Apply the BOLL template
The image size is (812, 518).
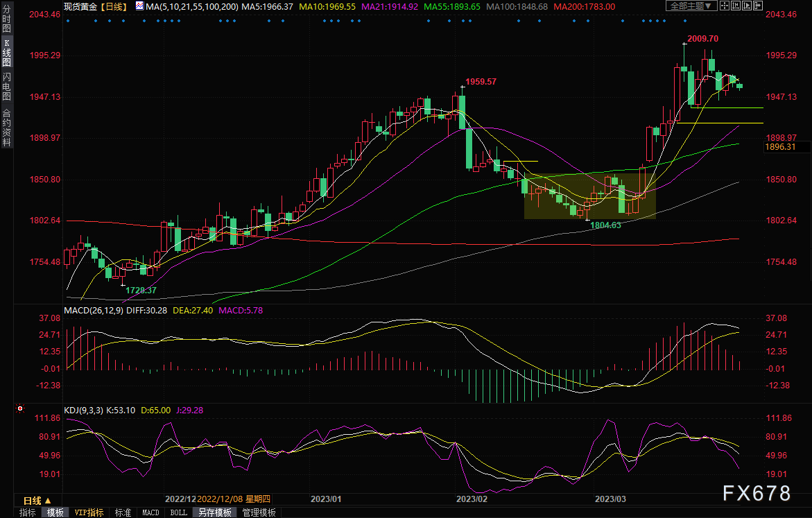tap(178, 512)
